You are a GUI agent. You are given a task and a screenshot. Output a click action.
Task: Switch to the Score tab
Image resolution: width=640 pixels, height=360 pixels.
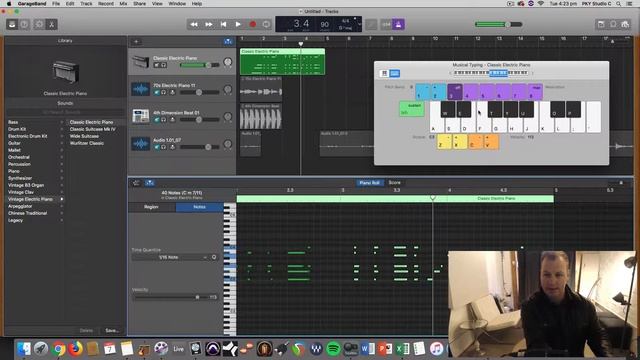tap(394, 182)
